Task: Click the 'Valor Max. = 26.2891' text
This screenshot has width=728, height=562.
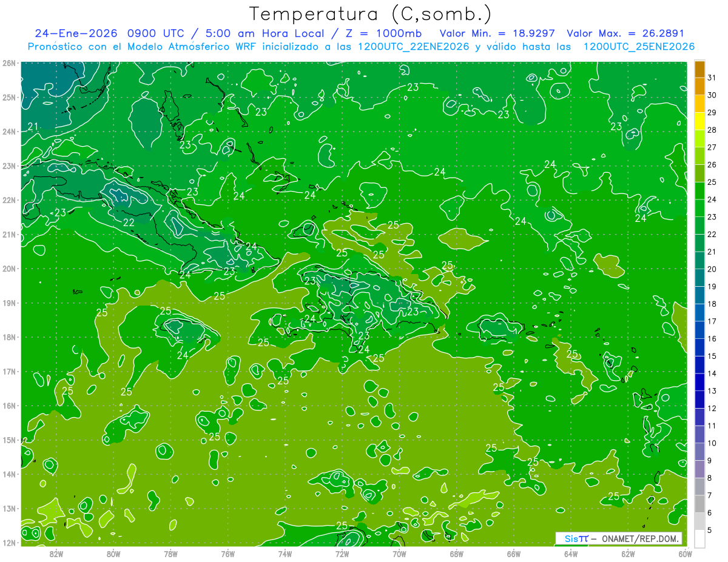Action: [625, 34]
